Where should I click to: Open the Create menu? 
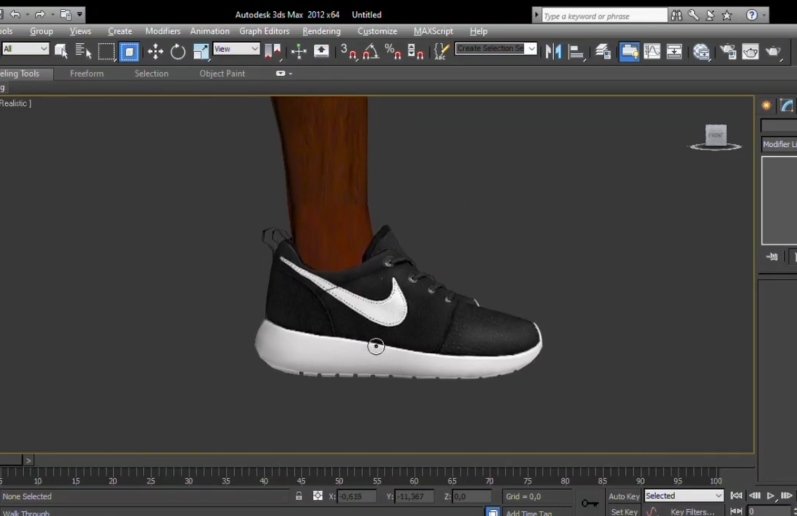point(119,31)
